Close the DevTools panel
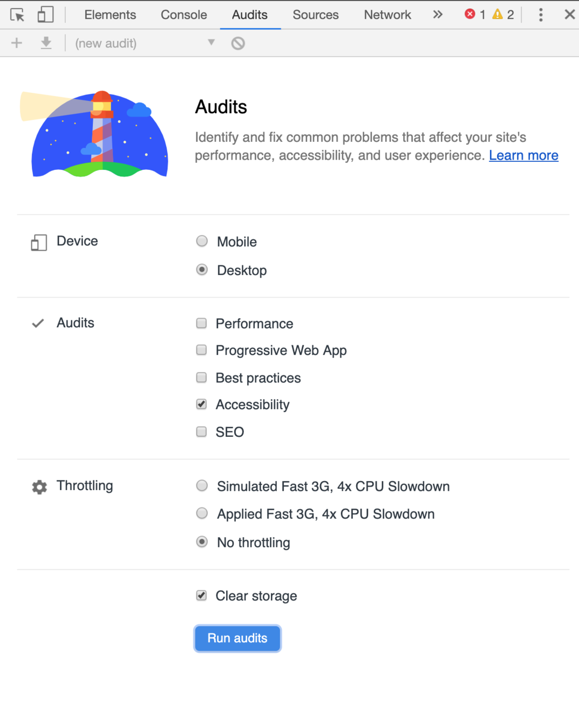Viewport: 579px width, 728px height. [x=569, y=15]
